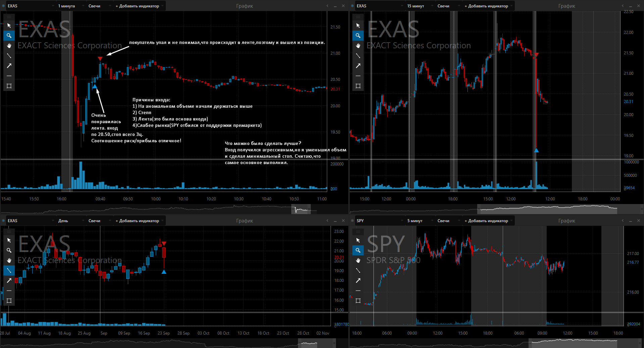
Task: Click 'Добавить индикатор' in SPY chart
Action: [x=488, y=221]
